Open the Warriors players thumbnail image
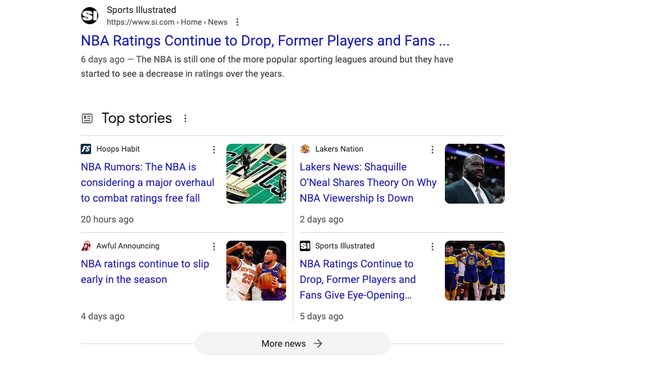 [475, 271]
